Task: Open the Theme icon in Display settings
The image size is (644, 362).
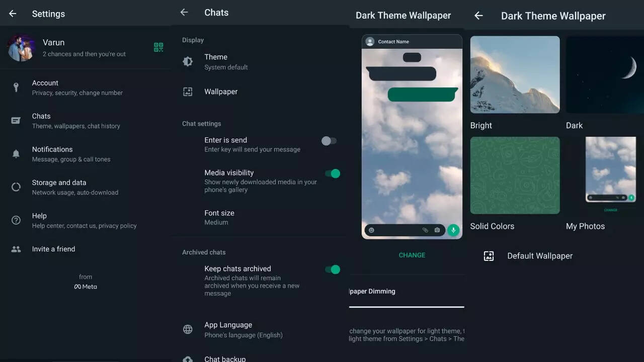Action: point(188,61)
